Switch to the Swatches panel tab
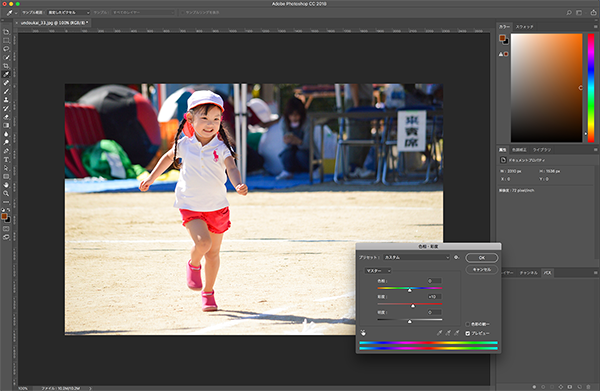 point(524,27)
